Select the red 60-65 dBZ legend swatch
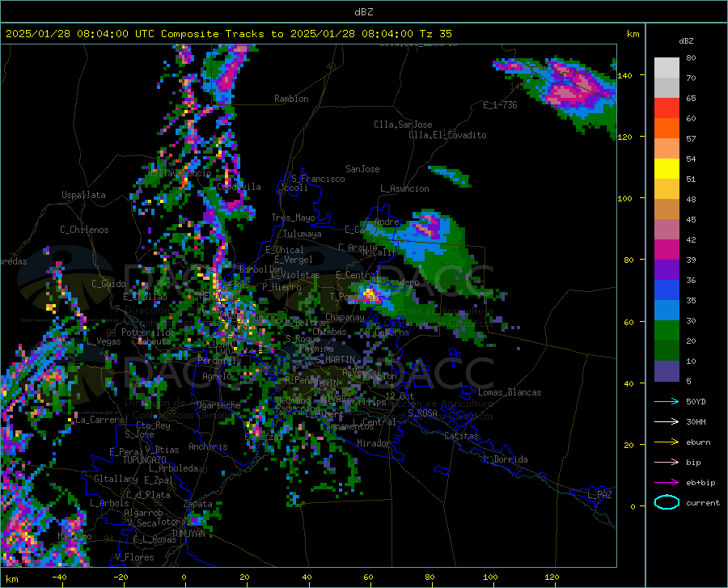Screen dimensions: 728x588 pyautogui.click(x=667, y=108)
